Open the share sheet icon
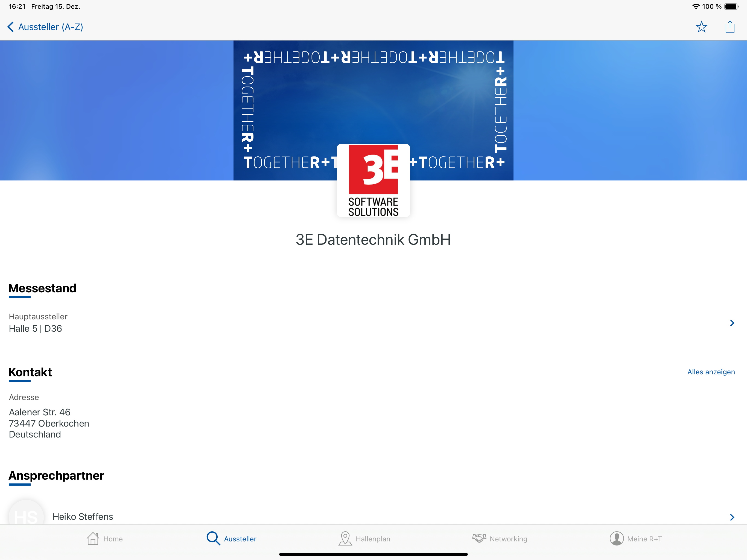747x560 pixels. pos(730,26)
